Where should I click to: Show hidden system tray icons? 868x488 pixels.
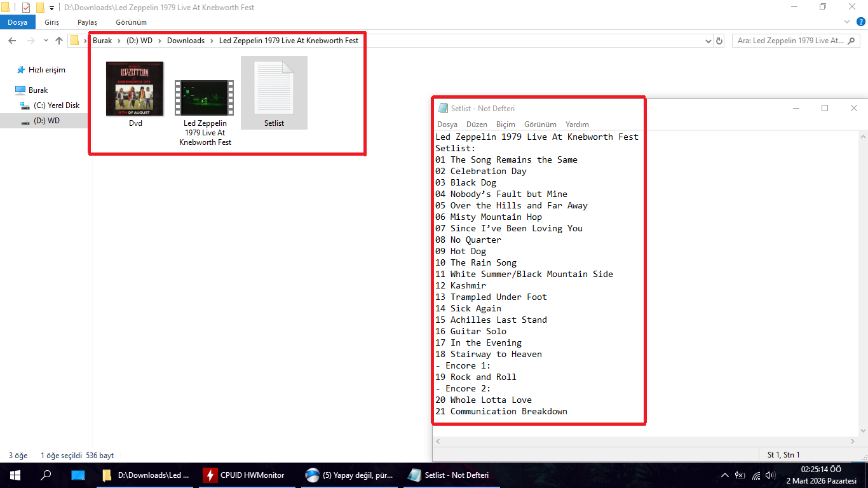[725, 475]
